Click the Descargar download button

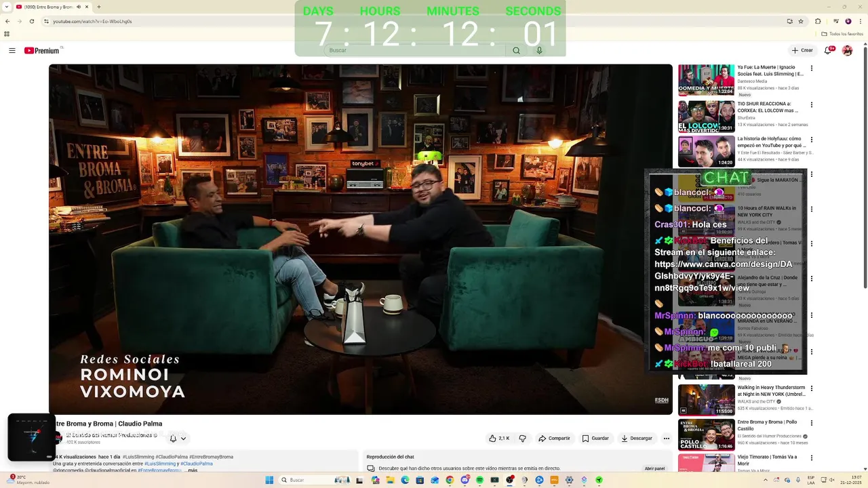[637, 439]
